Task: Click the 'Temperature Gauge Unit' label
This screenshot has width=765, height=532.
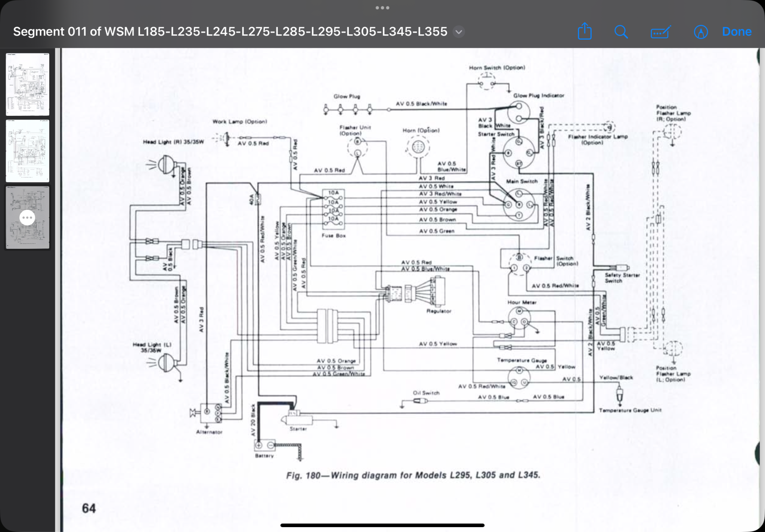Action: 630,410
